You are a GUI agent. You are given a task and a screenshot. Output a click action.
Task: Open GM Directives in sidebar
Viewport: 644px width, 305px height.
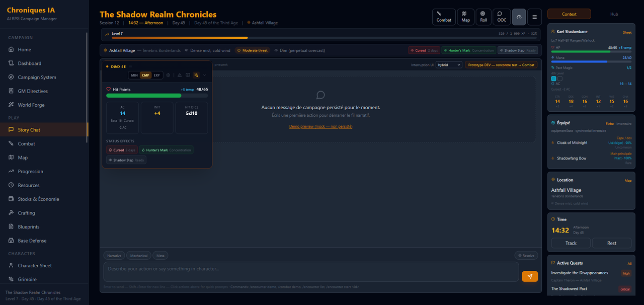click(x=44, y=91)
